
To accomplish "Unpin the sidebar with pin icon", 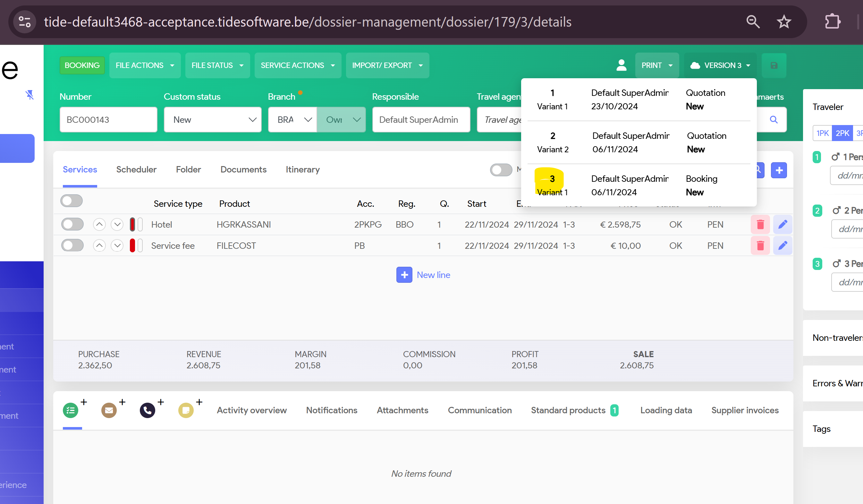I will [30, 95].
